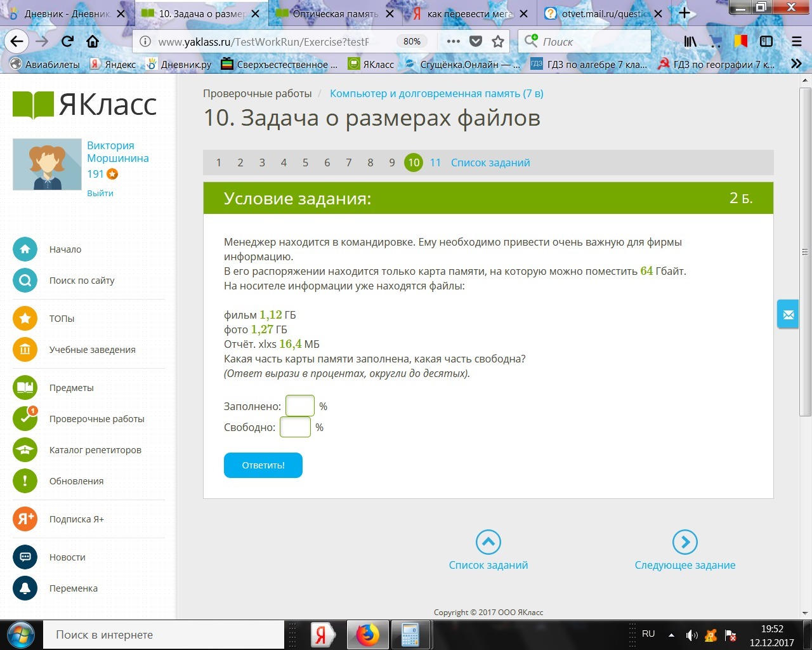
Task: Open the volume control in the tray
Action: 691,635
